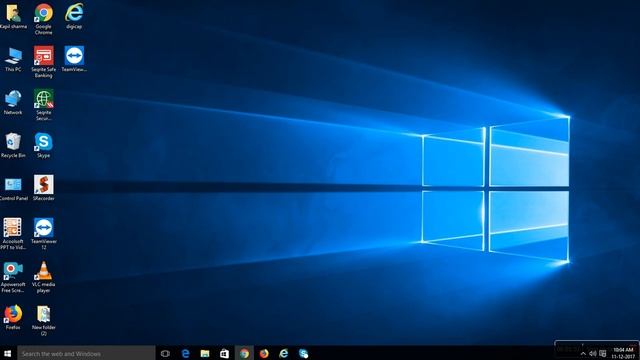Select the TeamViewer 12 desktop shortcut
Screen dimensions: 640x360
point(43,234)
